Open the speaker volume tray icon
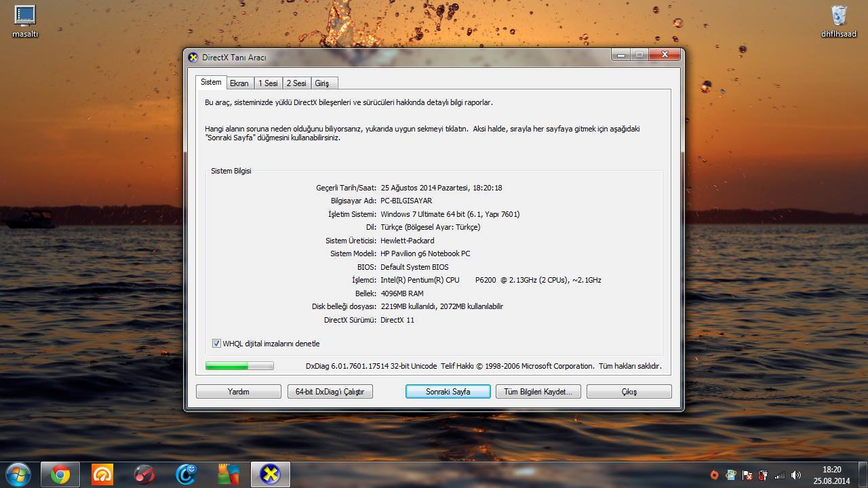Viewport: 868px width, 488px height. point(796,475)
